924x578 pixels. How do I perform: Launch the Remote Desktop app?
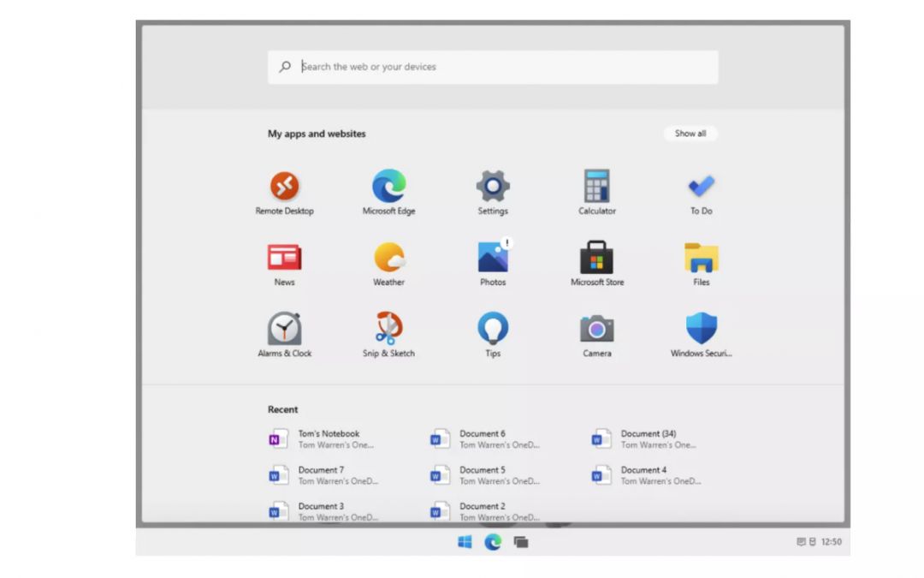(x=284, y=187)
